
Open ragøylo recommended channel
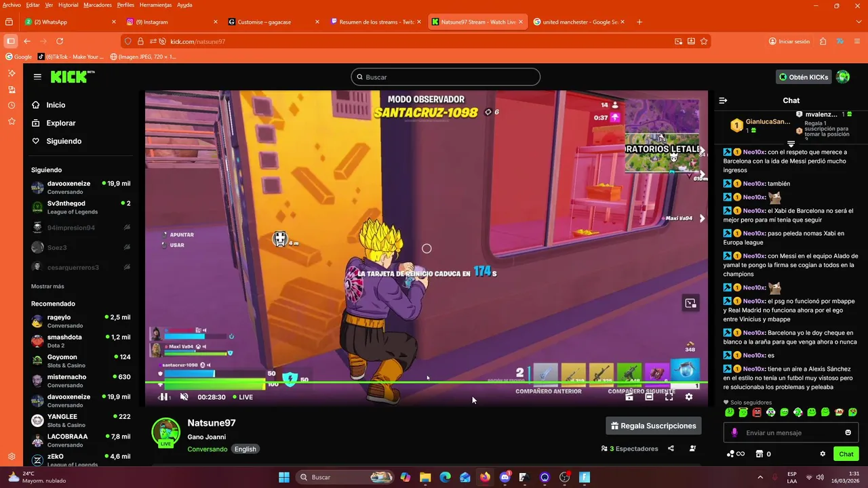(x=81, y=321)
